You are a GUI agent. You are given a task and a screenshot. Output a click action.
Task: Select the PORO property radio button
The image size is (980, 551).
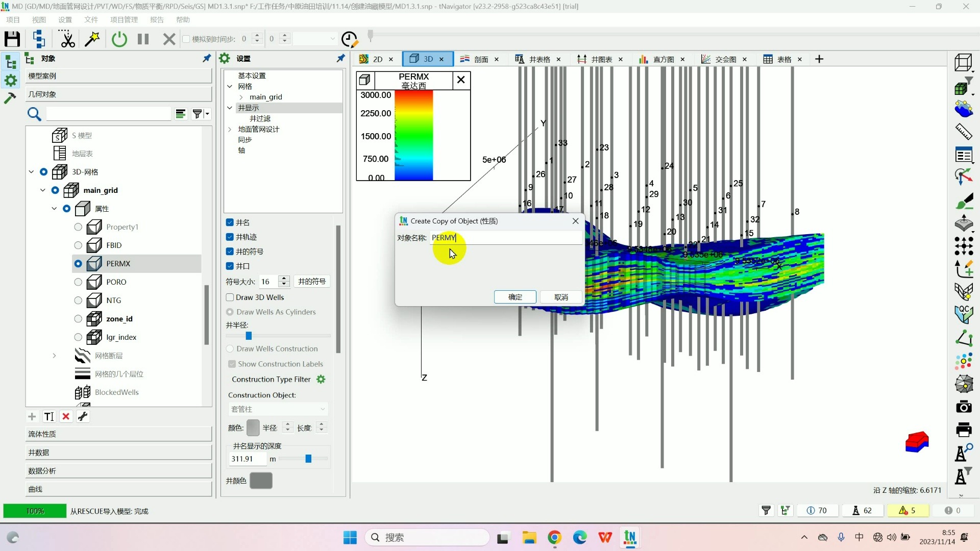78,282
